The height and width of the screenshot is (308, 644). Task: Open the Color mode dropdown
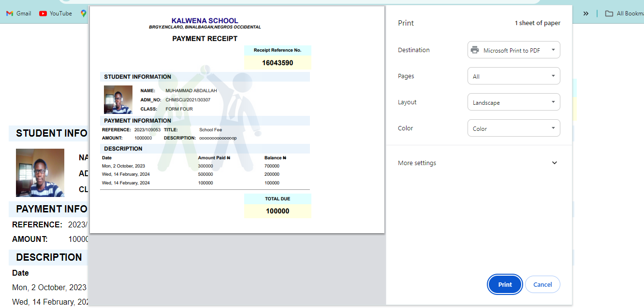(513, 128)
